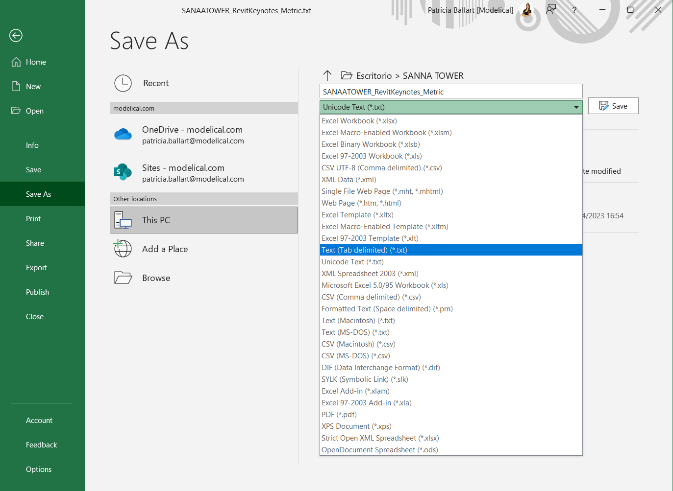
Task: Click the Open folder icon in sidebar
Action: (16, 111)
